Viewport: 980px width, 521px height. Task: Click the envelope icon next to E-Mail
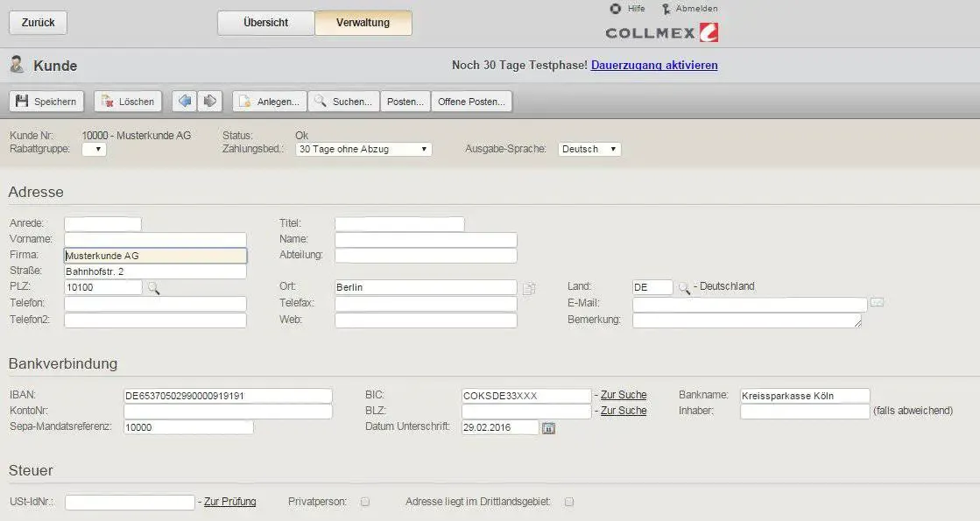point(877,303)
